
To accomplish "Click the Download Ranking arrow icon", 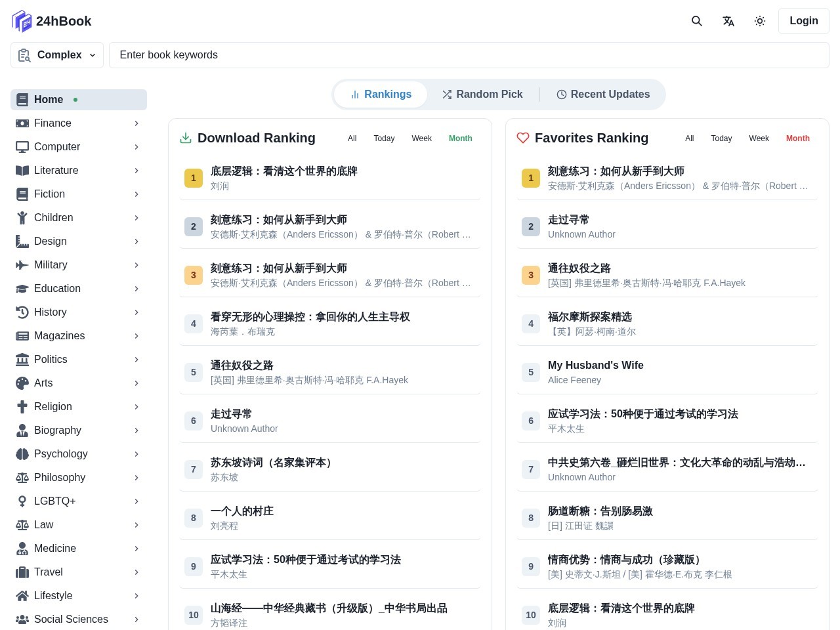I will (x=186, y=138).
